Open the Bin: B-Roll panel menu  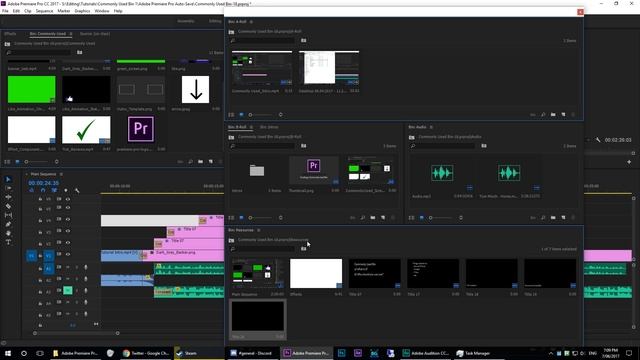(251, 127)
